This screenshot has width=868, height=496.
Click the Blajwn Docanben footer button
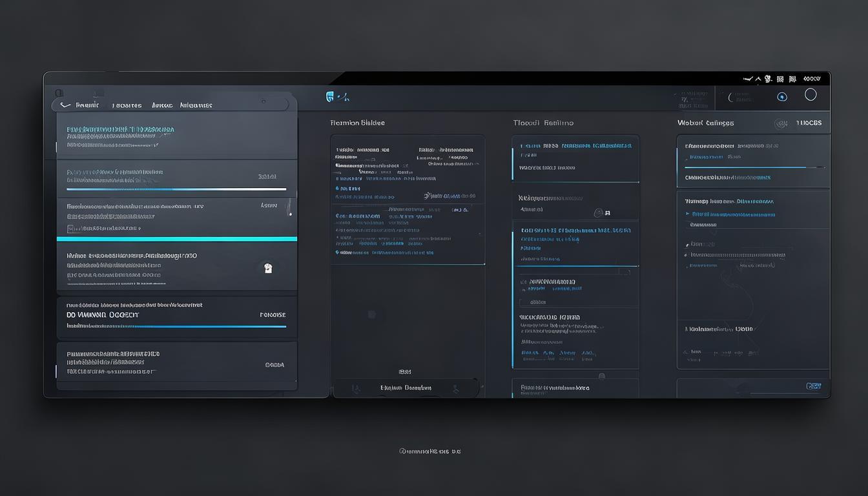click(406, 388)
